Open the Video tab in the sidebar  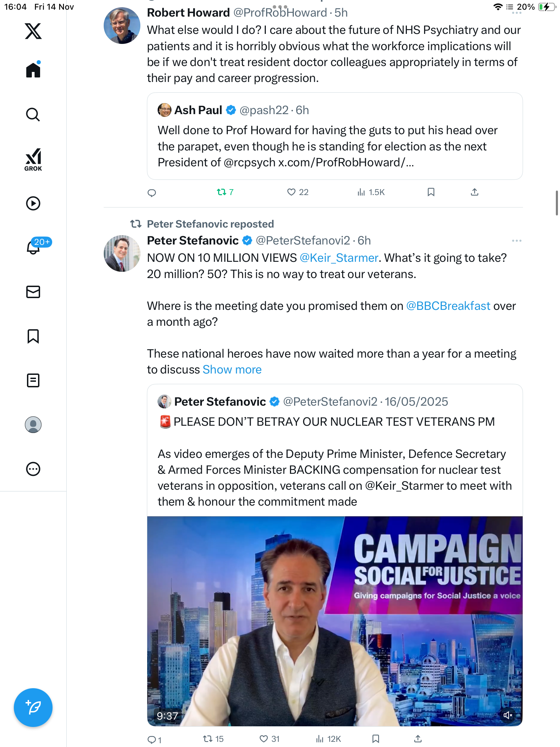[x=33, y=203]
